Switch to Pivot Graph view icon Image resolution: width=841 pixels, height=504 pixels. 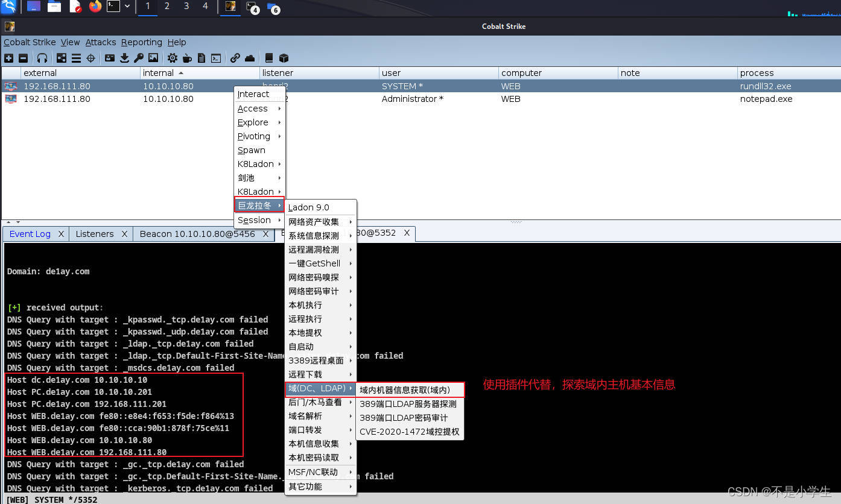62,58
